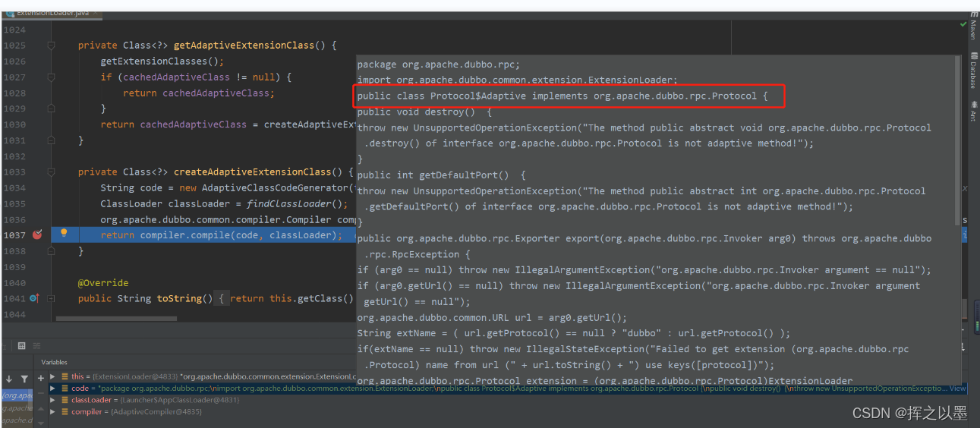
Task: Fold createAdaptiveExtensionClass method at line 1033
Action: click(52, 172)
